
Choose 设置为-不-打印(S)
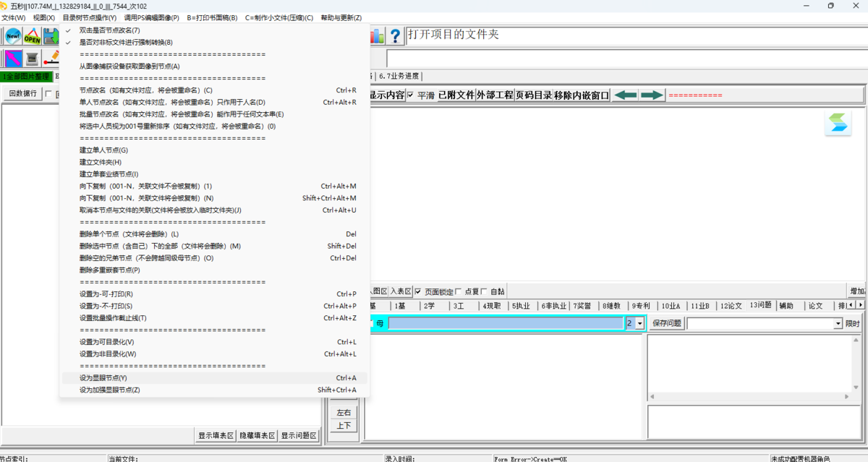[x=215, y=306]
